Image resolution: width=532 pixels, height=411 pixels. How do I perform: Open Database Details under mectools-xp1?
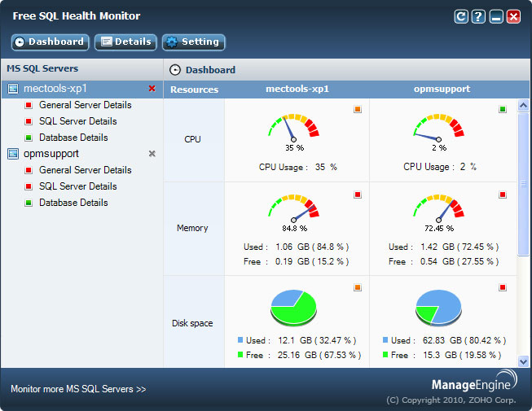(x=73, y=138)
